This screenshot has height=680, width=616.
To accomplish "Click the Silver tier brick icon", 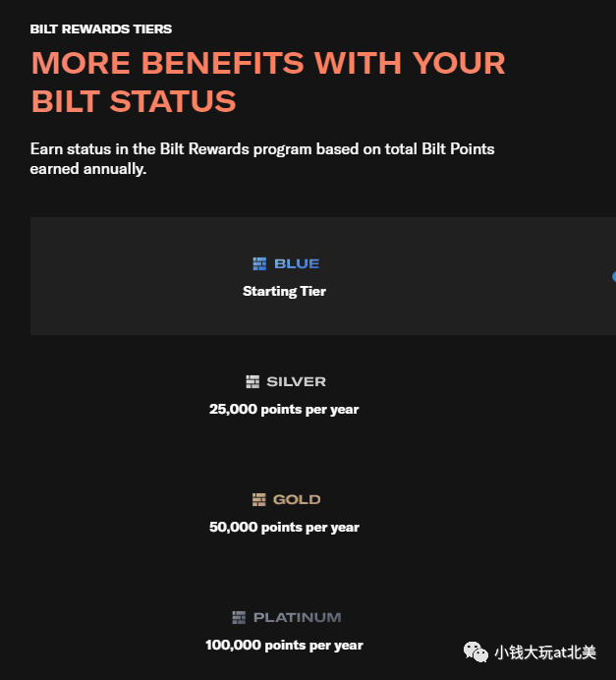I will pyautogui.click(x=252, y=381).
